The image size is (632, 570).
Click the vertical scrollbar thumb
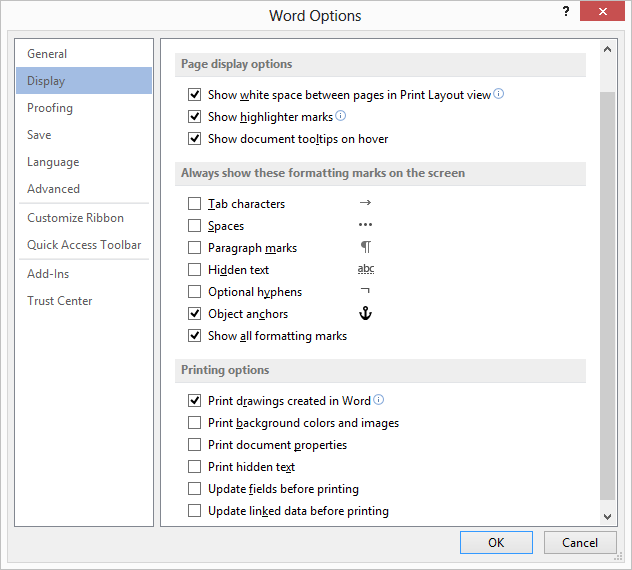(607, 295)
